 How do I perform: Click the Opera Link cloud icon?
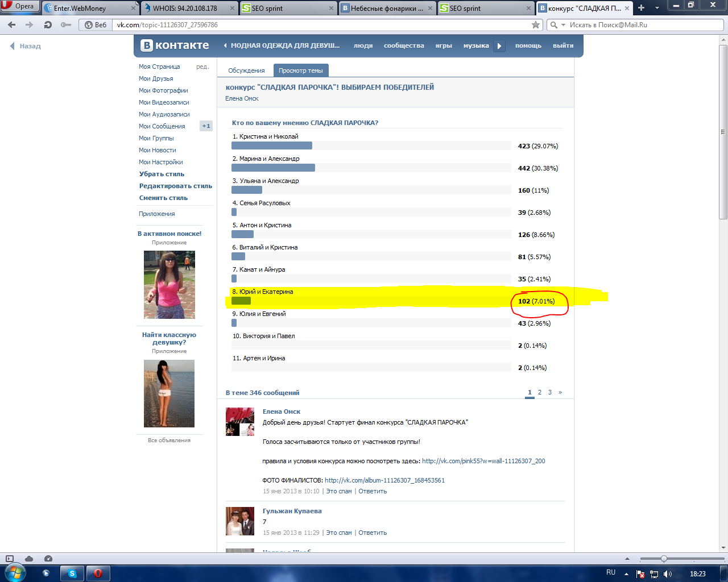coord(29,559)
